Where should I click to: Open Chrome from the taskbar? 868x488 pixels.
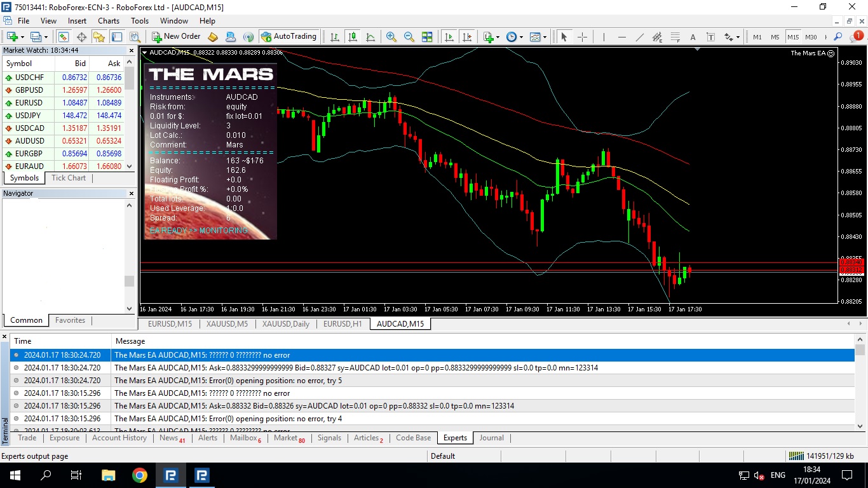click(140, 475)
